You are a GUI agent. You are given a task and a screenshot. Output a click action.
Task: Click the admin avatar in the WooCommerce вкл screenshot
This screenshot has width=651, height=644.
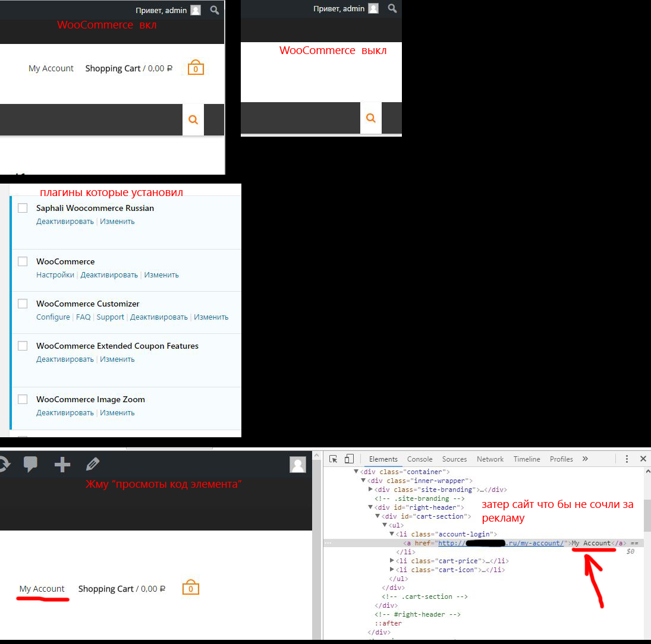tap(196, 10)
